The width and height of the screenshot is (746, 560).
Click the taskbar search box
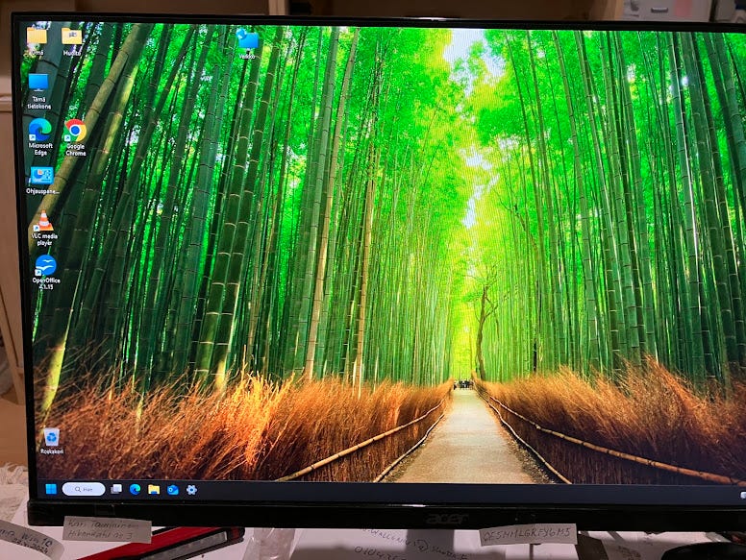click(x=84, y=489)
